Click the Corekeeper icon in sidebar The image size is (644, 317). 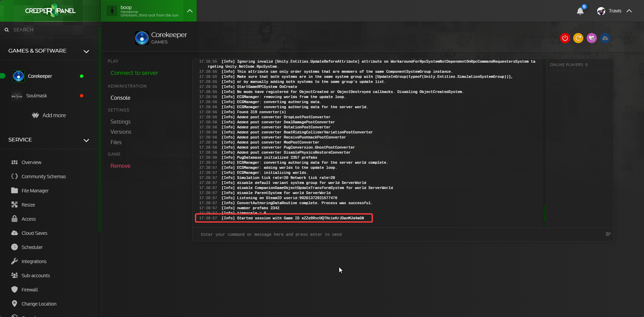[19, 76]
